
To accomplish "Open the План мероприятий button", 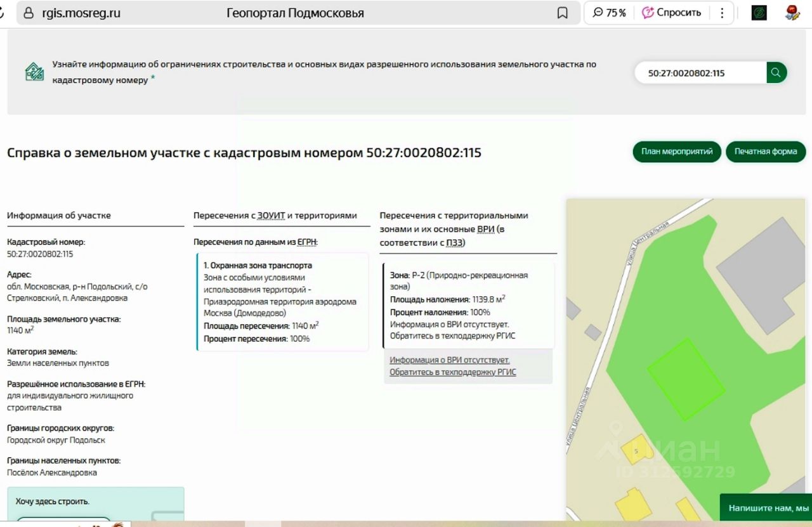I will [x=677, y=152].
